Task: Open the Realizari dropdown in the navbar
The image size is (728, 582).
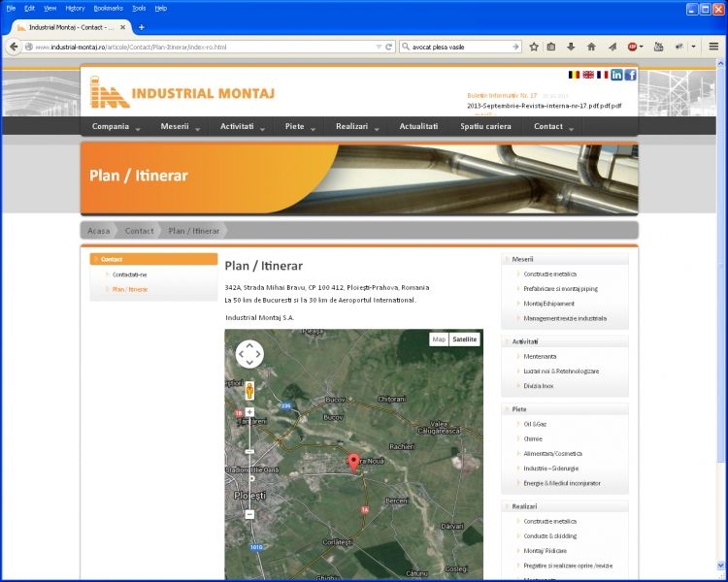Action: tap(357, 127)
